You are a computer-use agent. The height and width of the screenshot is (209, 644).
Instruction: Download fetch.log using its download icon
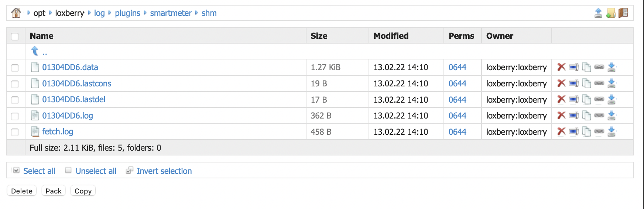point(612,132)
